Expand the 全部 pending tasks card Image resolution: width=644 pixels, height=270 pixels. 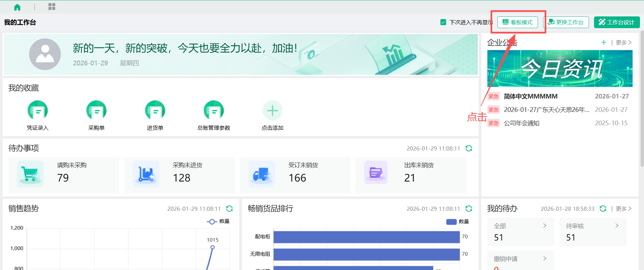(x=520, y=232)
